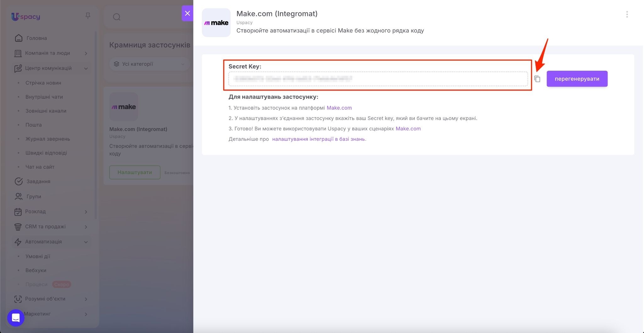Click the Secret Key field
The width and height of the screenshot is (644, 333).
pos(378,79)
